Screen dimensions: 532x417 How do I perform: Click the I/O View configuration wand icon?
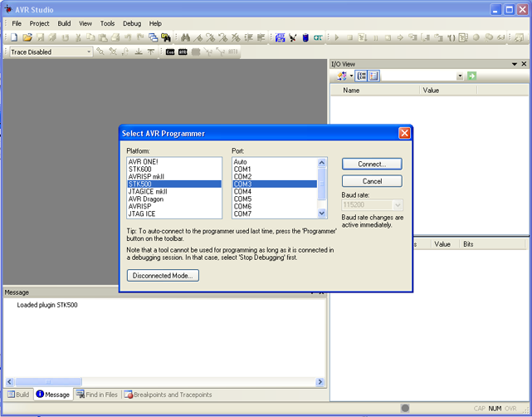click(342, 76)
